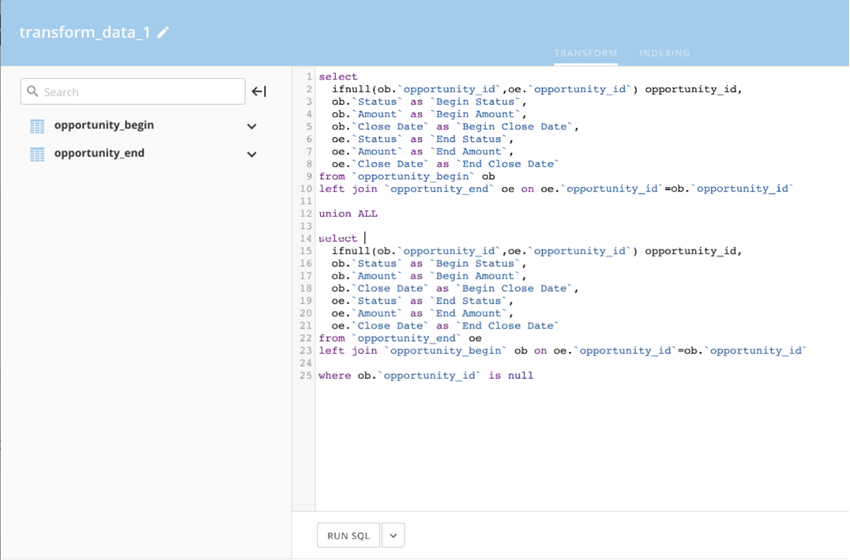Switch to the INDEXING tab
The width and height of the screenshot is (850, 560).
[664, 53]
